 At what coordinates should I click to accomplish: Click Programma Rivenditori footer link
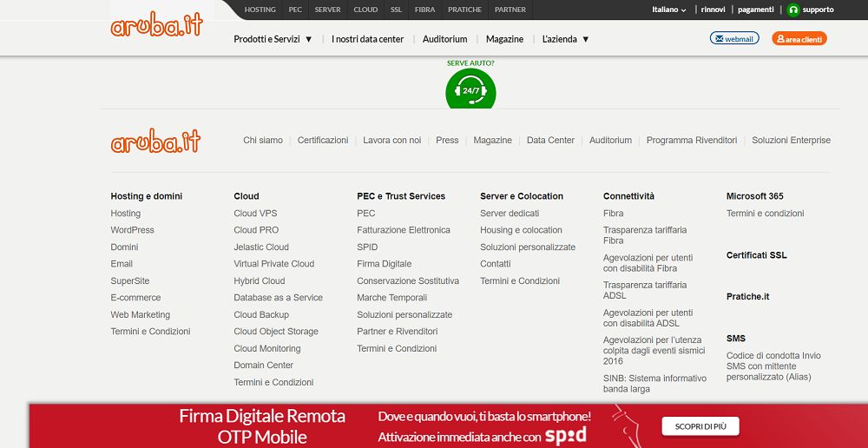(x=692, y=141)
